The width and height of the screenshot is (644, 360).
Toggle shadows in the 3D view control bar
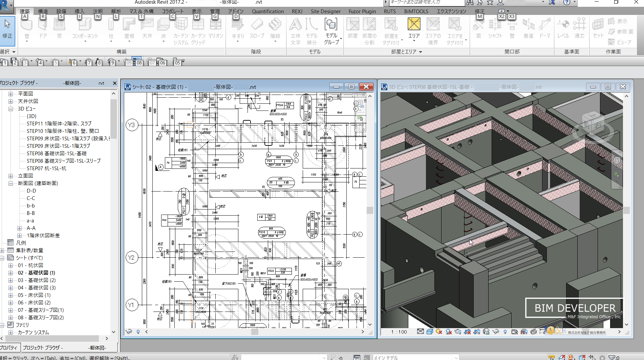[x=448, y=332]
